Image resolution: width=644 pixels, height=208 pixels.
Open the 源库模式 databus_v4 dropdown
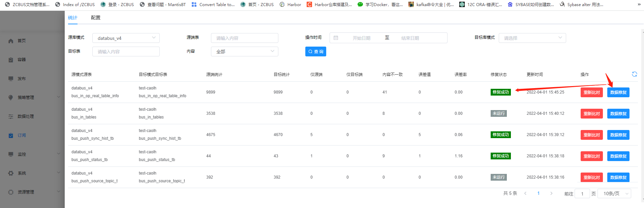[x=126, y=38]
